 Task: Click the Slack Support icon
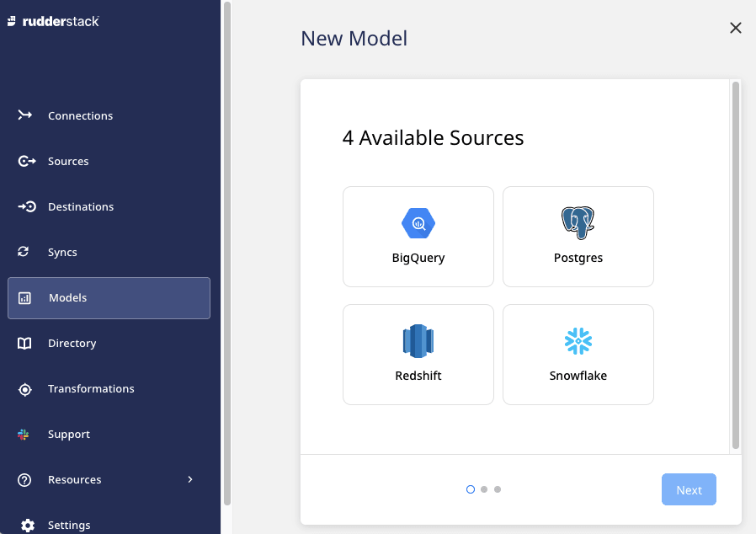point(24,435)
